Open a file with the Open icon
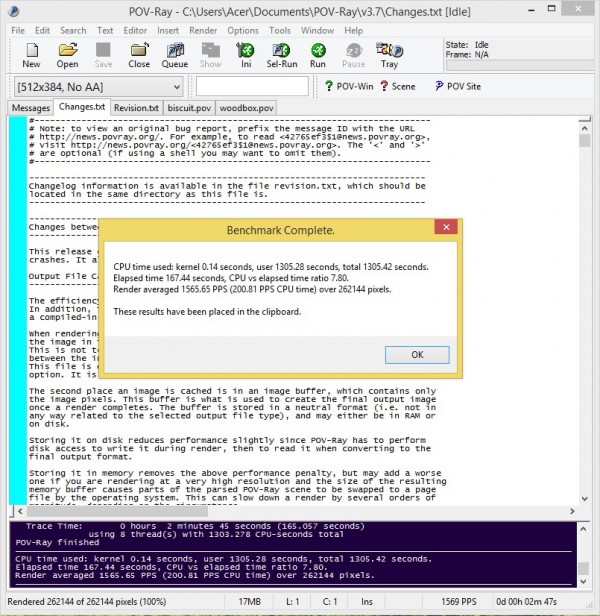 pyautogui.click(x=67, y=55)
